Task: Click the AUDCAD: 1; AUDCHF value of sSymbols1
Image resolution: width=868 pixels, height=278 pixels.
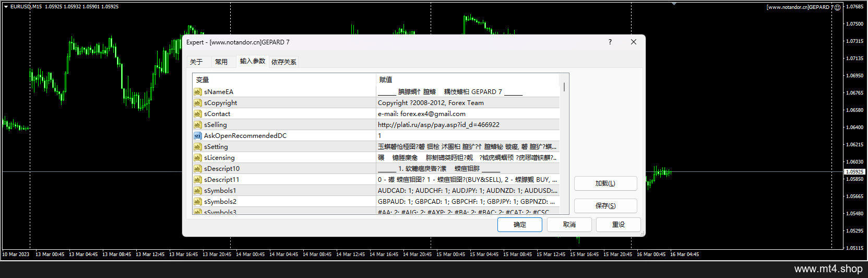Action: [x=468, y=191]
